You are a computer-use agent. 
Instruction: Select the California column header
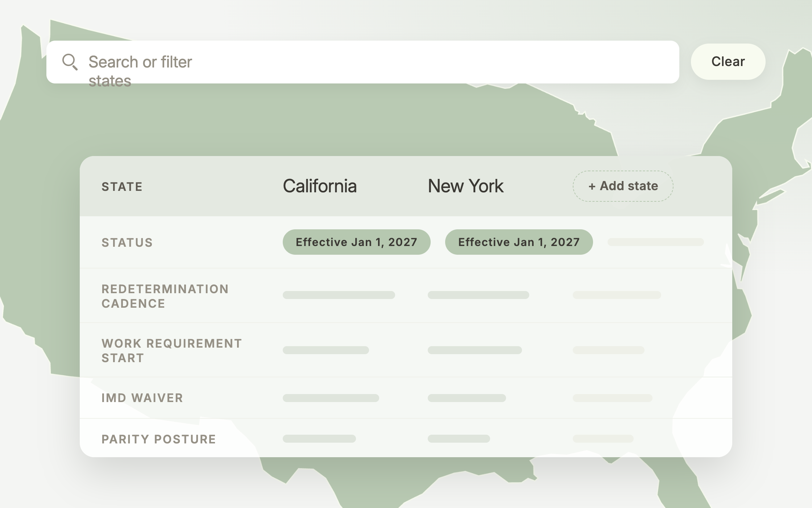pos(320,186)
